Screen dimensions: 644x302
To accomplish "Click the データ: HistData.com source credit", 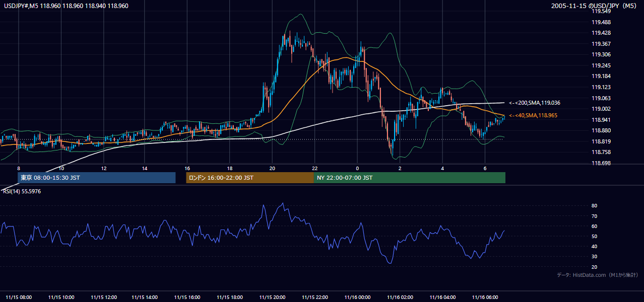I will (598, 275).
